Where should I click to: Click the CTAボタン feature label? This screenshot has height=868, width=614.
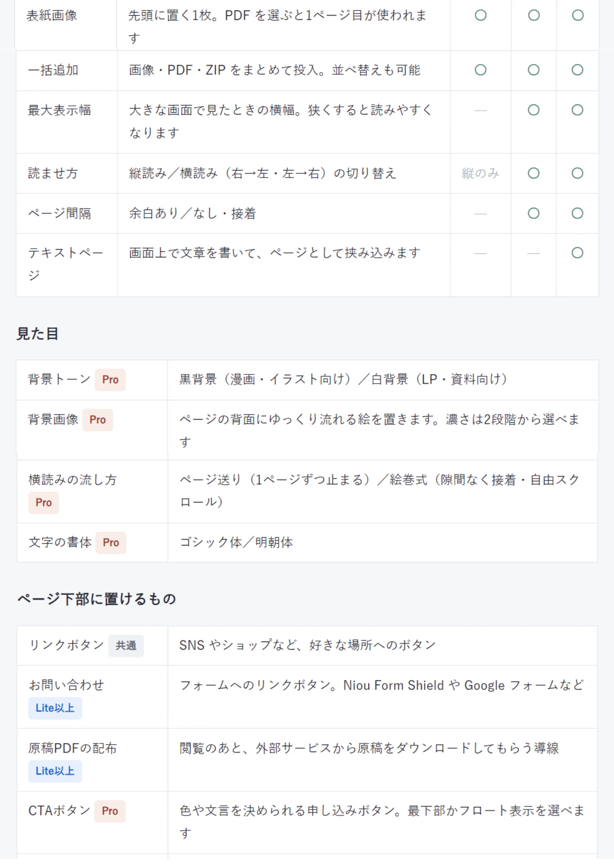coord(59,811)
